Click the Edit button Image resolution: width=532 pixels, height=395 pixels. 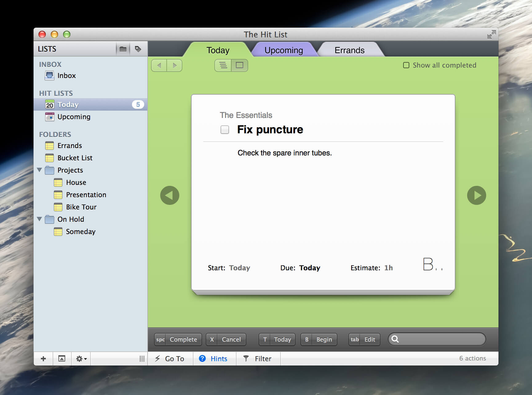pos(364,339)
